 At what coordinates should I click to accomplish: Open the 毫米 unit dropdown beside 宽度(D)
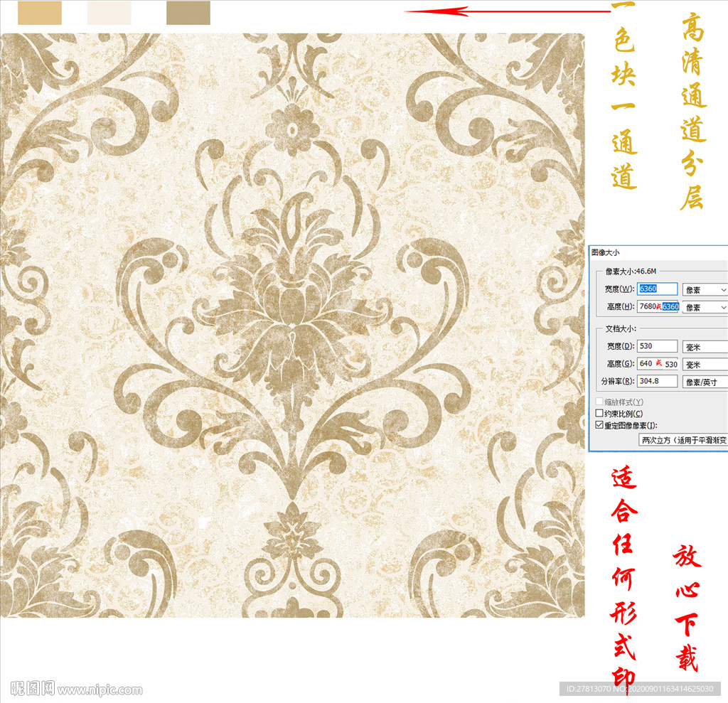tap(705, 347)
